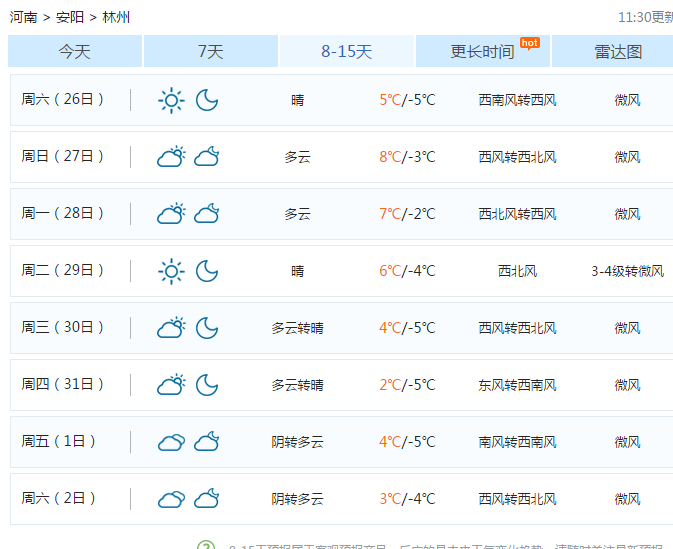
Task: Select the 8-15天 forecast tab
Action: pyautogui.click(x=346, y=52)
